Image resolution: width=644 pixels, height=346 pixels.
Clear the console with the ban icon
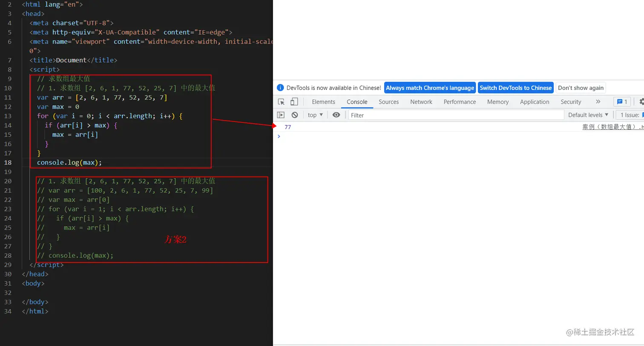295,115
